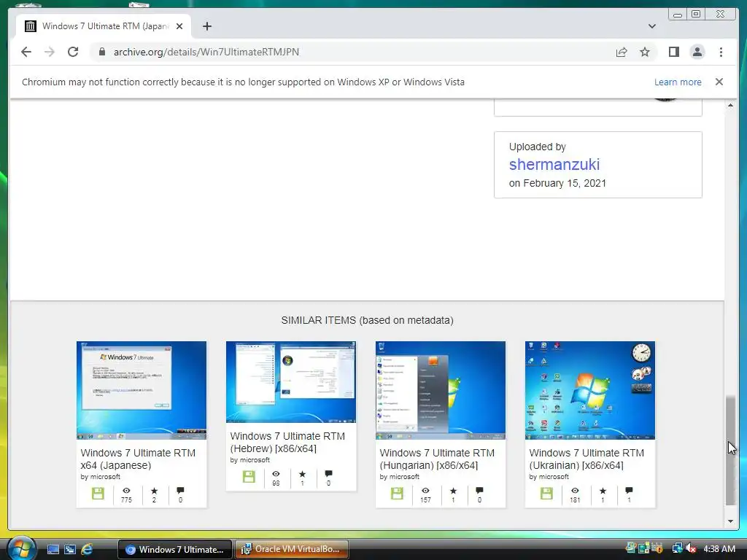747x560 pixels.
Task: Click favorites star on Japanese x64 card
Action: coord(154,491)
